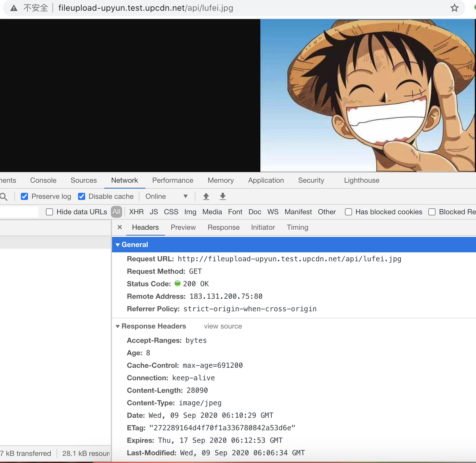Viewport: 476px width, 463px height.
Task: Click the network filter text field
Action: pyautogui.click(x=19, y=212)
